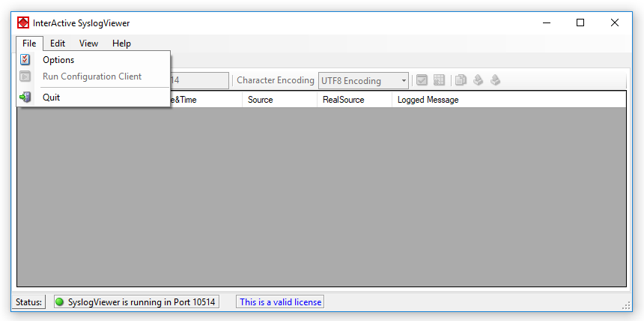Click the Source column header
The height and width of the screenshot is (321, 644).
coord(260,100)
